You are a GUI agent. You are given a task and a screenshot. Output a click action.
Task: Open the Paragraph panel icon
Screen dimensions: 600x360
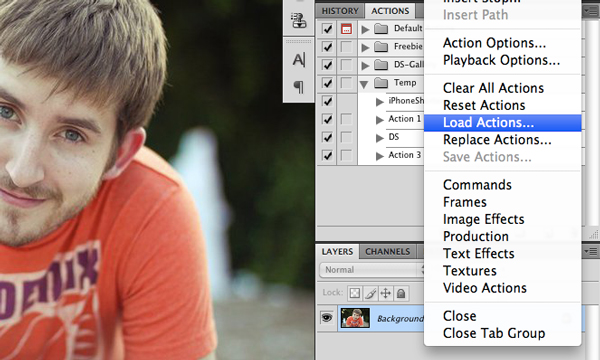[299, 87]
